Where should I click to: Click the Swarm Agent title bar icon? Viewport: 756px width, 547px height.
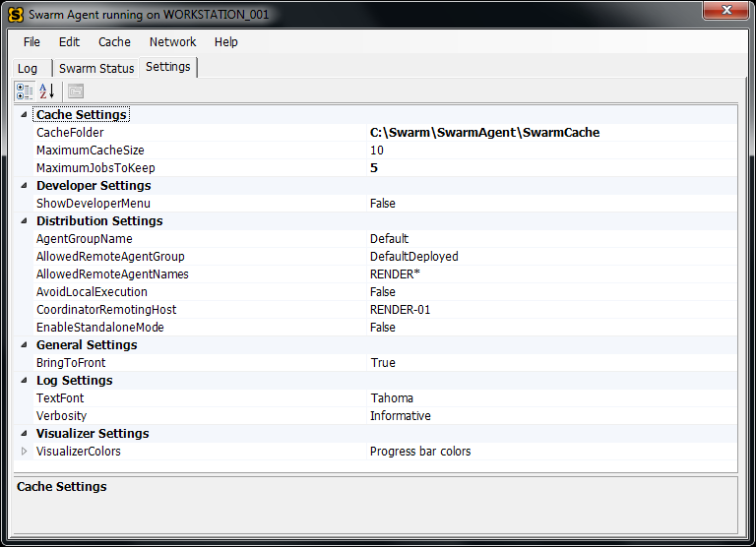click(16, 15)
